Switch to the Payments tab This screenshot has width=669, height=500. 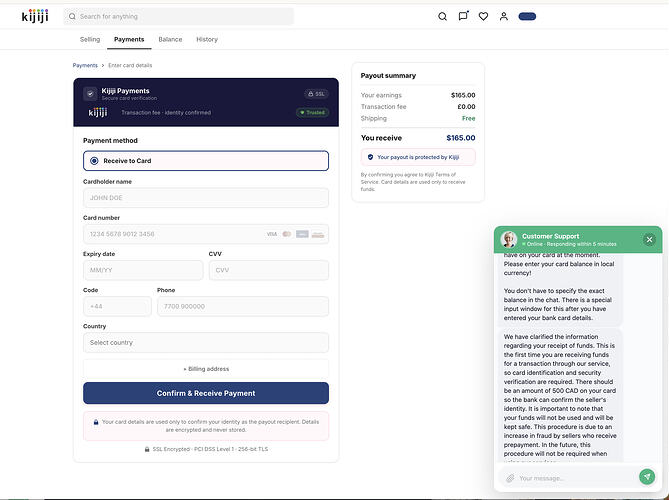pos(129,39)
